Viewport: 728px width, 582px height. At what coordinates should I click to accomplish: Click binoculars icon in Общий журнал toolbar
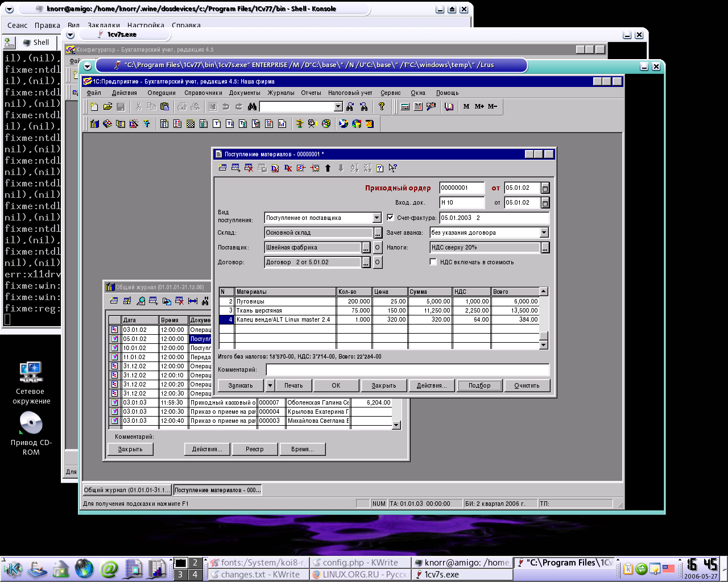click(x=205, y=301)
